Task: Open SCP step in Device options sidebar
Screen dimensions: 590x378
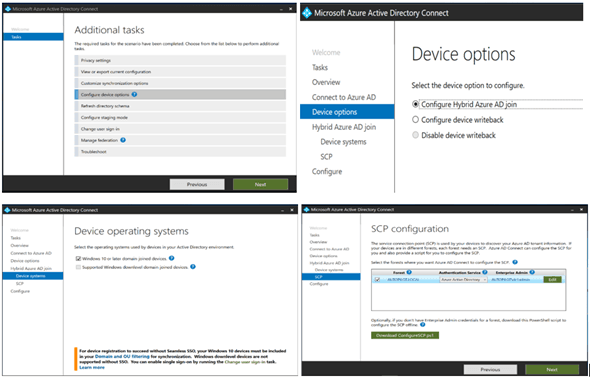Action: coord(326,156)
